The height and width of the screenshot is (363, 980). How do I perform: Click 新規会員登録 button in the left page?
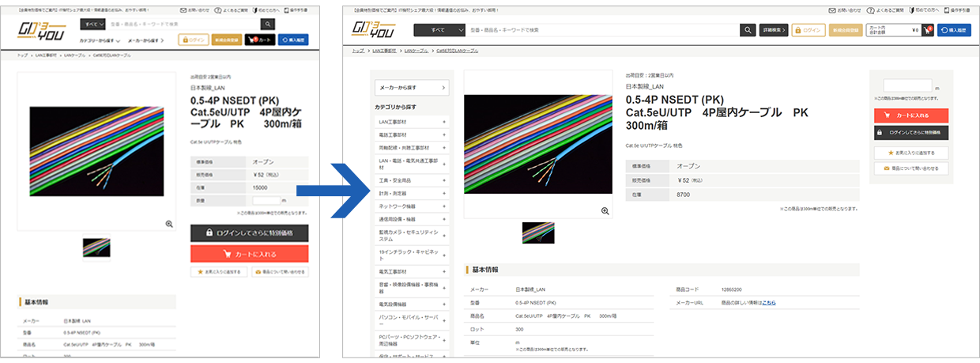[227, 40]
